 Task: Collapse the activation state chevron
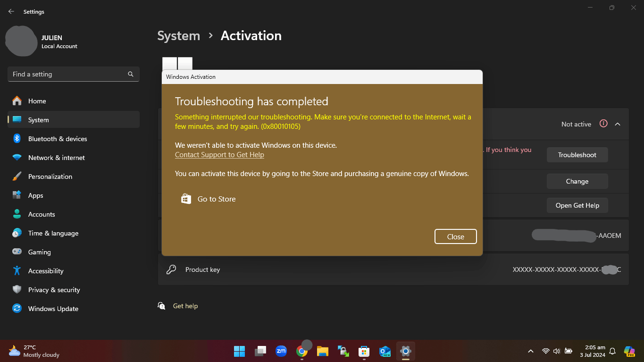click(618, 124)
